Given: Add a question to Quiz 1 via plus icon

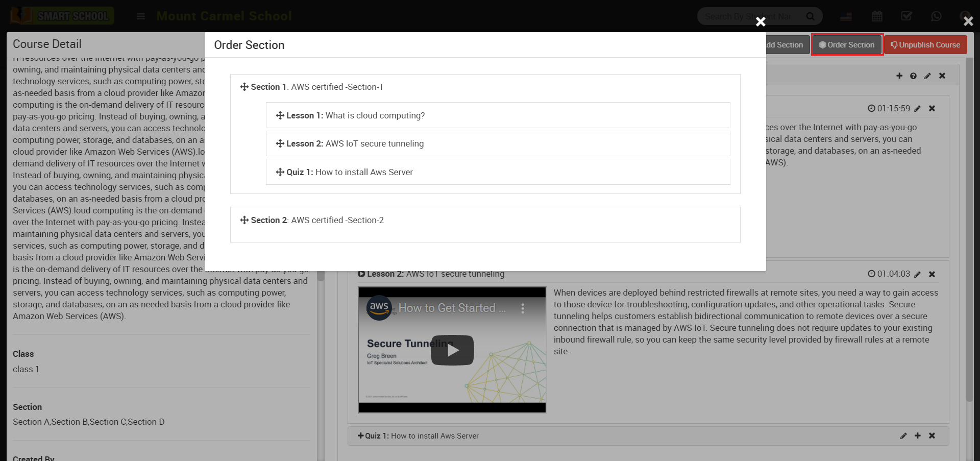Looking at the screenshot, I should pyautogui.click(x=918, y=436).
